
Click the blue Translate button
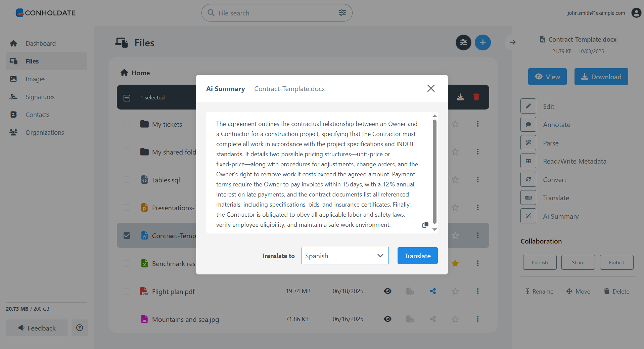(x=417, y=256)
